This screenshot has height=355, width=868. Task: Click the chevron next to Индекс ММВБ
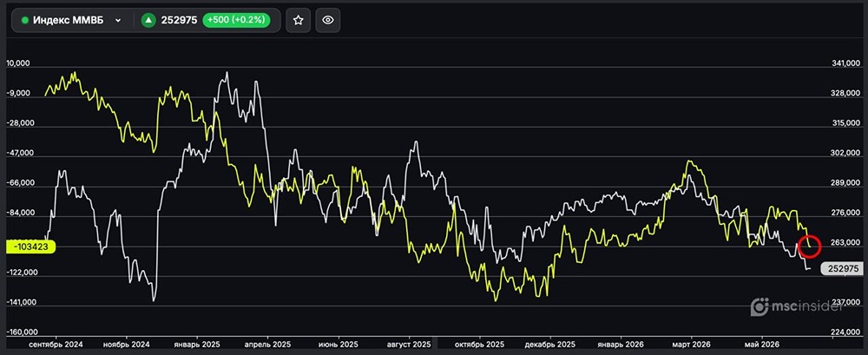pos(118,21)
